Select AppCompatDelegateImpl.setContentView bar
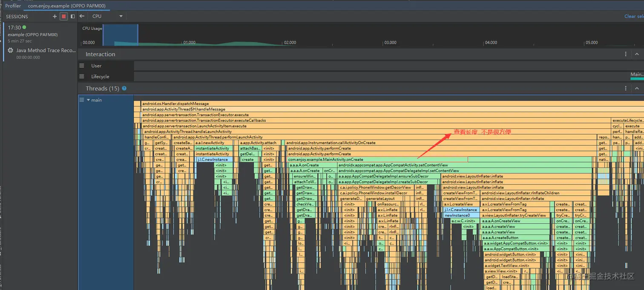Viewport: 644px width, 290px height. (x=465, y=171)
